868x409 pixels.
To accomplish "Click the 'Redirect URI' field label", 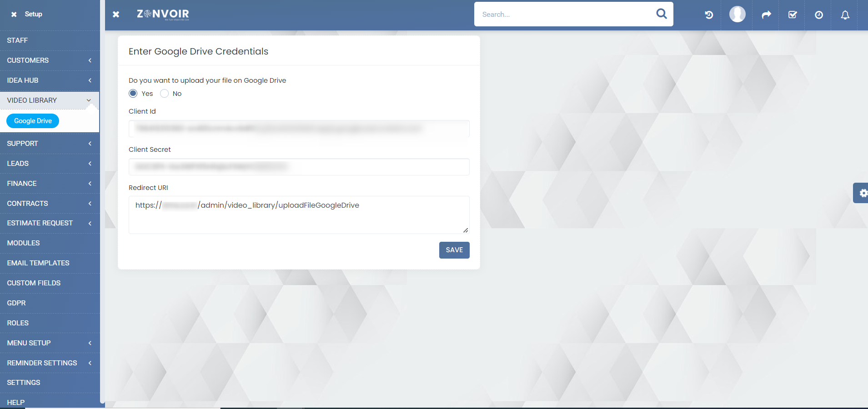I will point(148,188).
